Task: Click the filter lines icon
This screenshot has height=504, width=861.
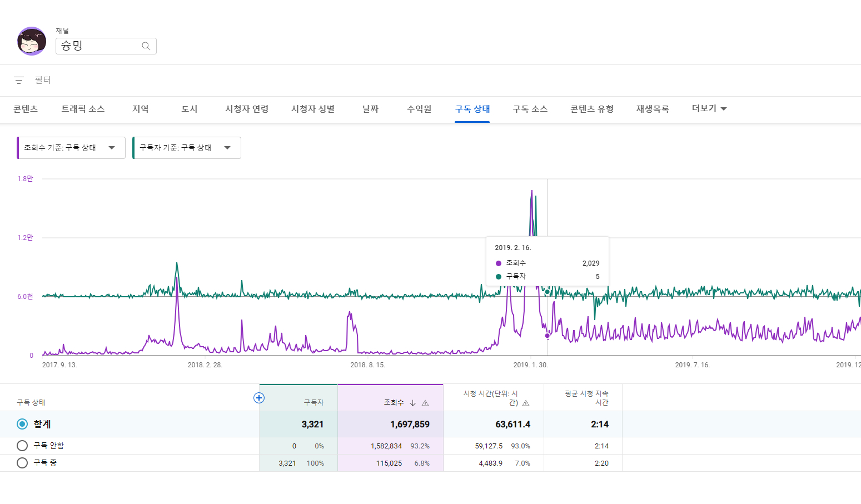Action: pos(19,80)
